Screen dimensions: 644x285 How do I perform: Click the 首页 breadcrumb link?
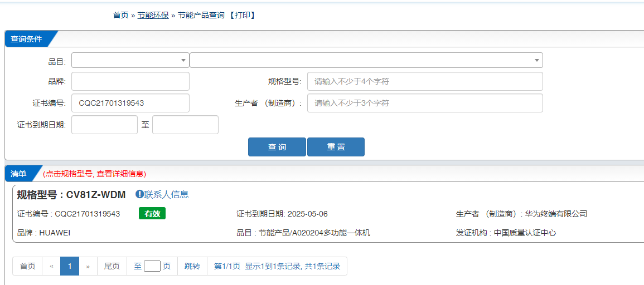[121, 15]
